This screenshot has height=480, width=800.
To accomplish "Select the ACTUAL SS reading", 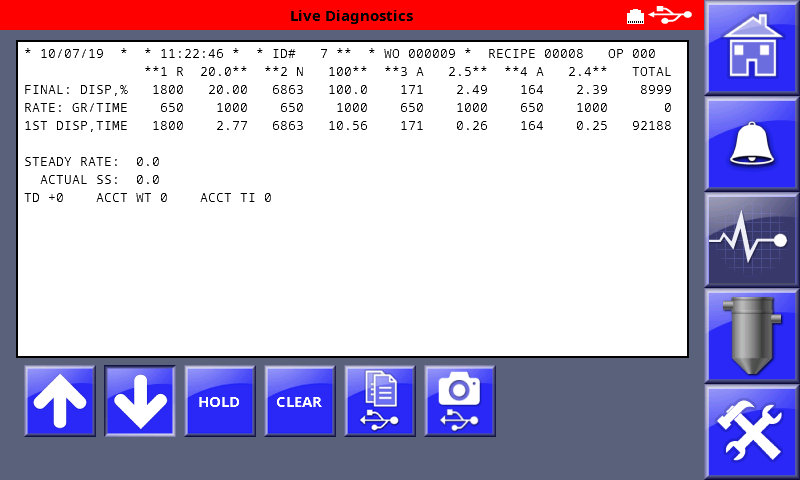I will (x=100, y=180).
